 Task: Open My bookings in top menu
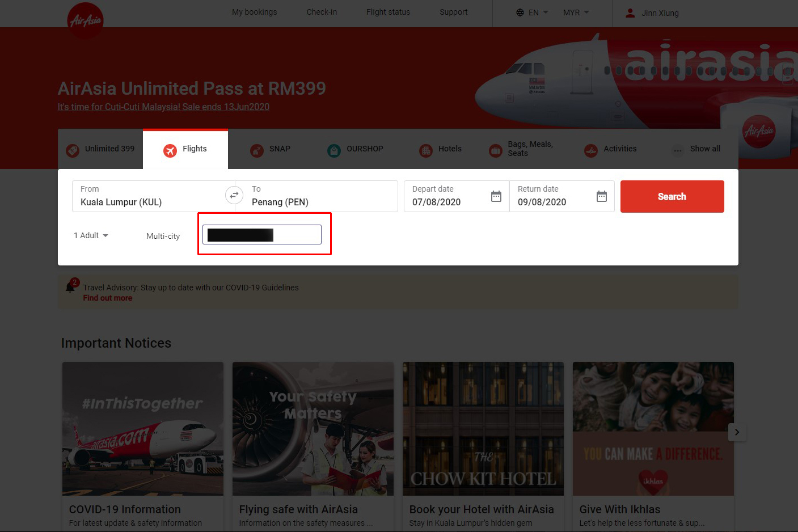click(x=254, y=12)
